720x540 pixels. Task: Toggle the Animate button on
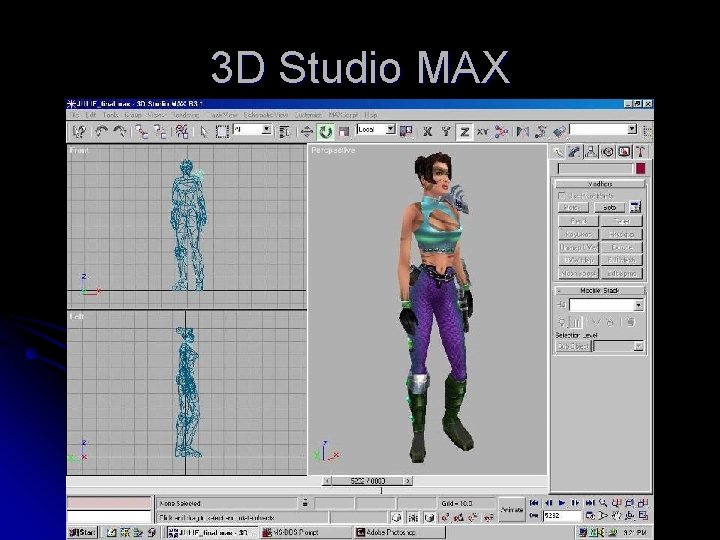pyautogui.click(x=512, y=510)
